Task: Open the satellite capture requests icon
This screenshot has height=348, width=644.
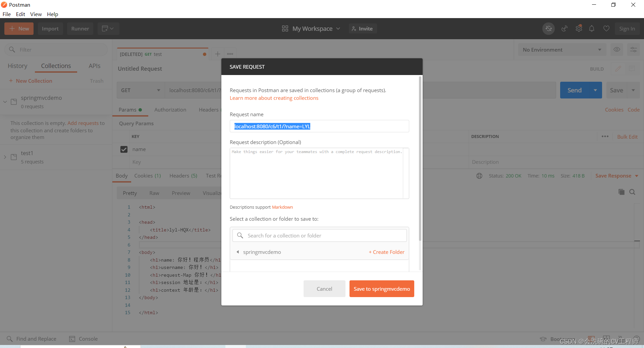Action: point(565,29)
